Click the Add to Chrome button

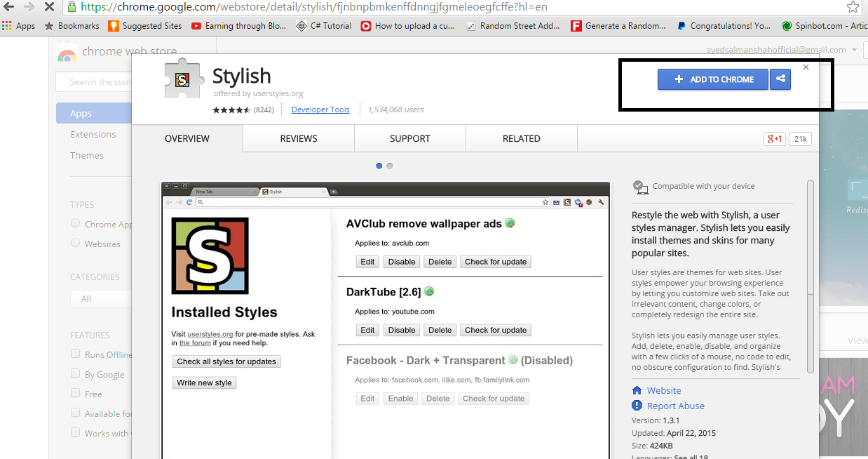point(713,79)
